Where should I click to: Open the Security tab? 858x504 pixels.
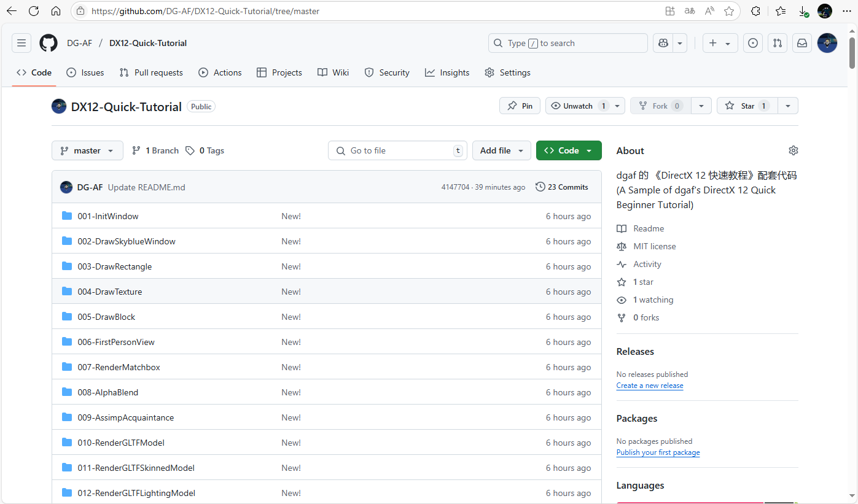pos(387,72)
